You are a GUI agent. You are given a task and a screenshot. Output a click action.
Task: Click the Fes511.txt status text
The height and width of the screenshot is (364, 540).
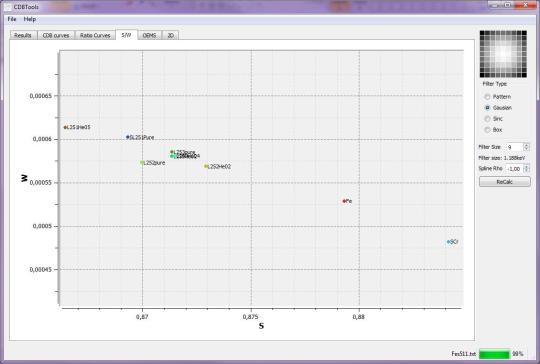pyautogui.click(x=464, y=354)
